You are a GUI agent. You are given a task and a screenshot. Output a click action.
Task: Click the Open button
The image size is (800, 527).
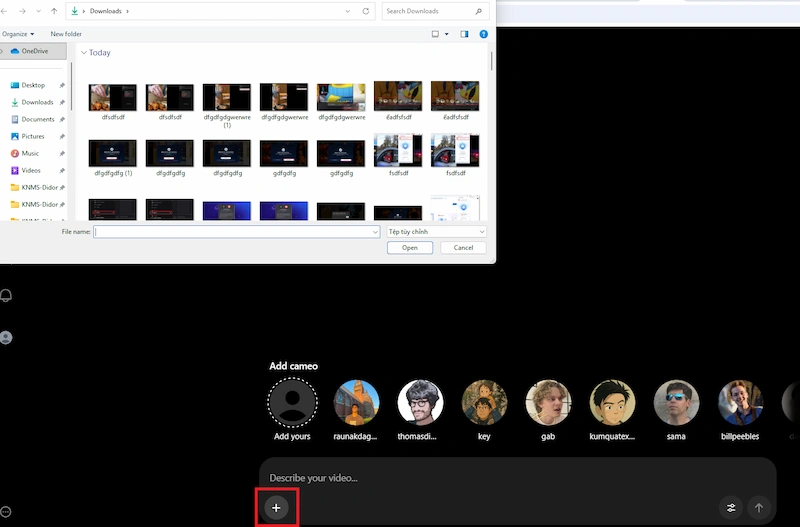point(410,247)
